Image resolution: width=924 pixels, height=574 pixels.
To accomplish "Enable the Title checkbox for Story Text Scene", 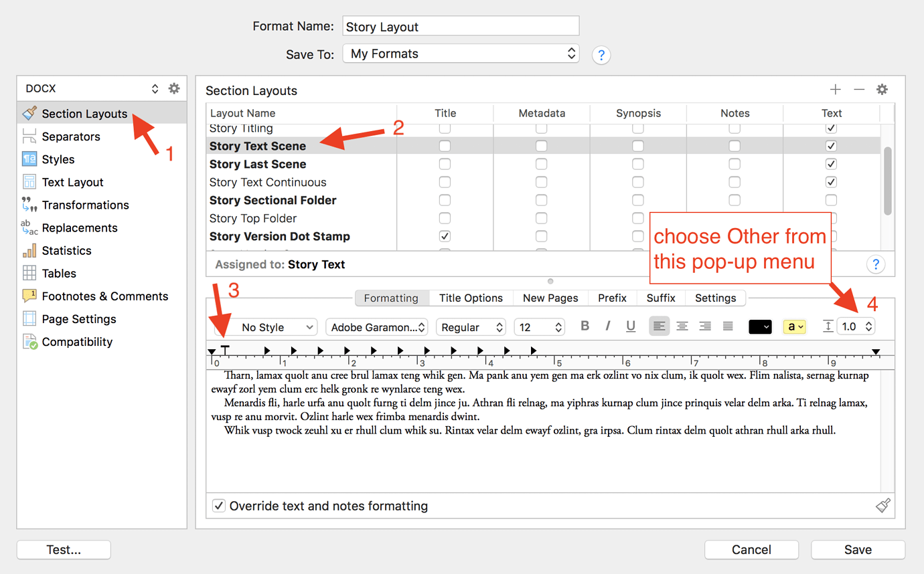I will click(x=445, y=146).
